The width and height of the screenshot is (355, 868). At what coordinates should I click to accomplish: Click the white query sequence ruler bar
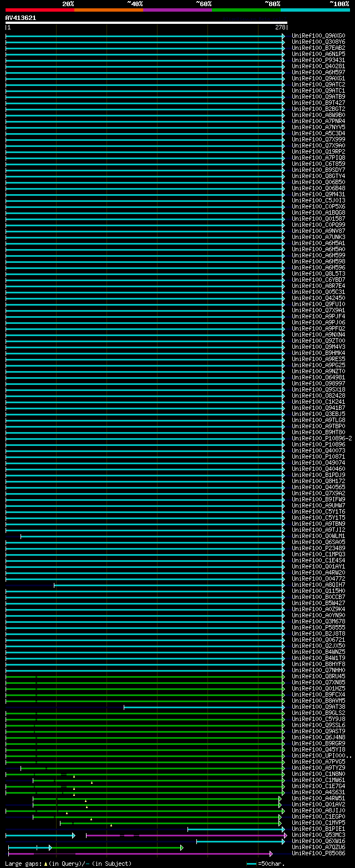[x=146, y=23]
